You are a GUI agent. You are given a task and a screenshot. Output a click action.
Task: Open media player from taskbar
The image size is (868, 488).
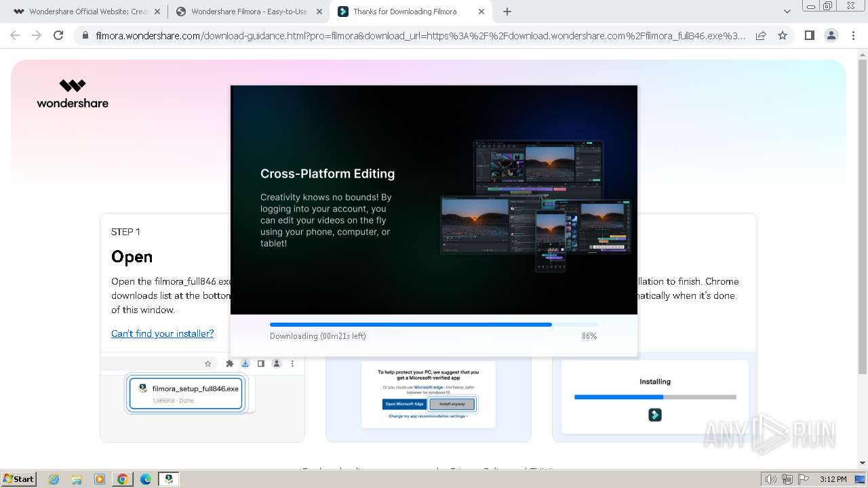pyautogui.click(x=100, y=479)
